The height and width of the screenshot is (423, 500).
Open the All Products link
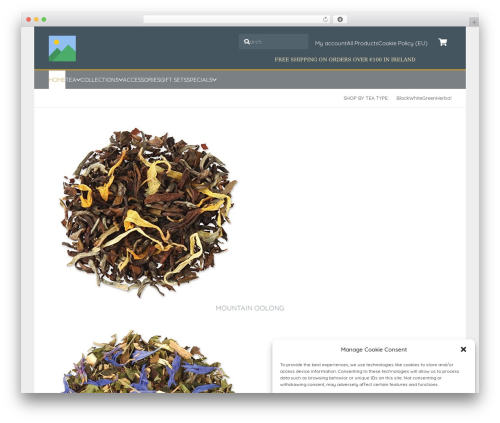click(x=363, y=43)
